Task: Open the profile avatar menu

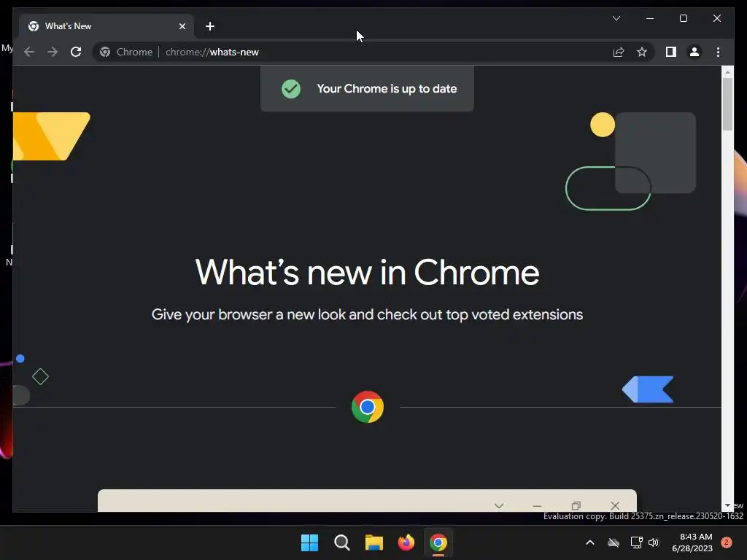Action: [694, 52]
